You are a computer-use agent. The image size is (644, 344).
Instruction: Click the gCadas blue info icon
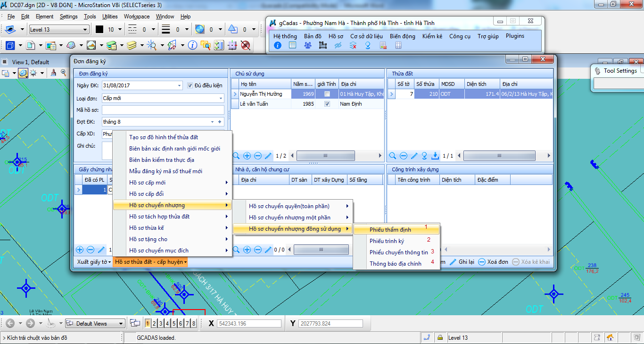coord(278,45)
